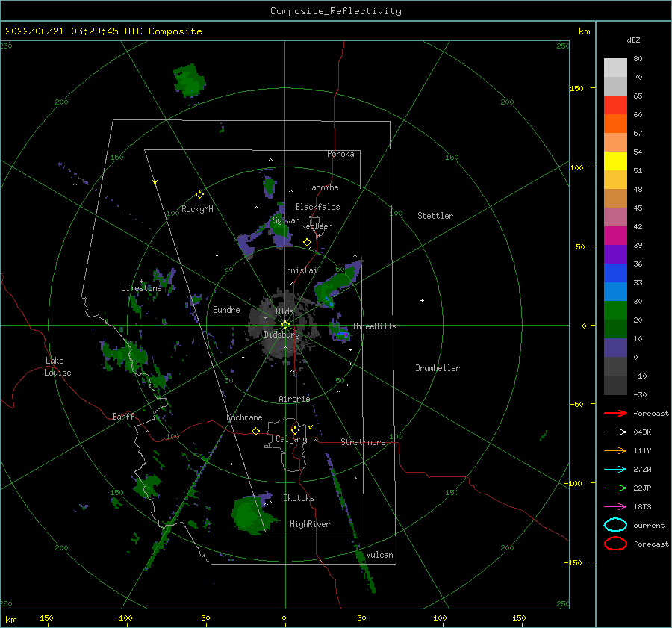Pick the 39 dBZ magenta color swatch
The height and width of the screenshot is (628, 672).
(x=615, y=235)
